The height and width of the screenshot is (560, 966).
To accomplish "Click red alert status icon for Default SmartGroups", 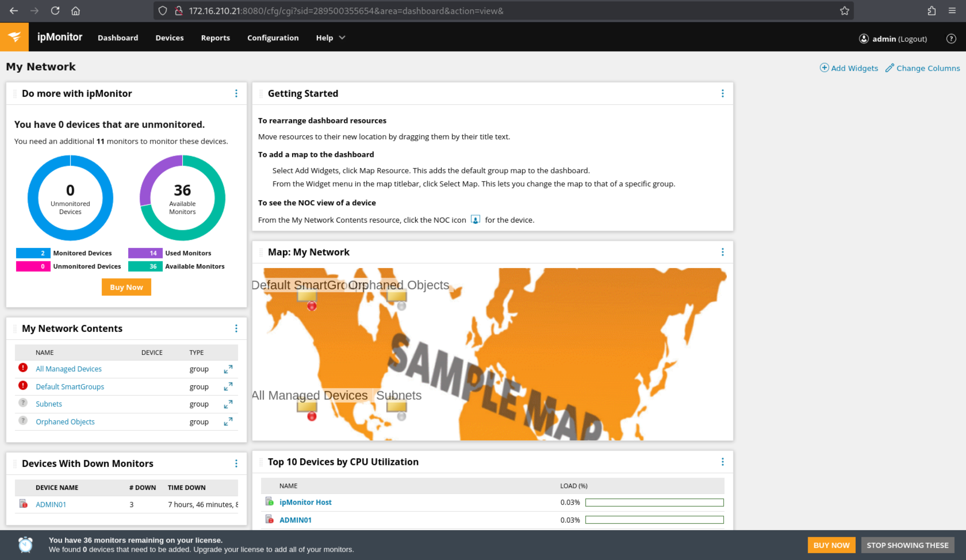I will (x=23, y=385).
